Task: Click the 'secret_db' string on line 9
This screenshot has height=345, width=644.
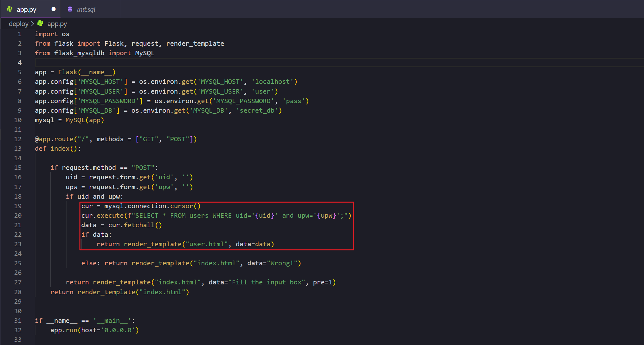Action: coord(257,110)
